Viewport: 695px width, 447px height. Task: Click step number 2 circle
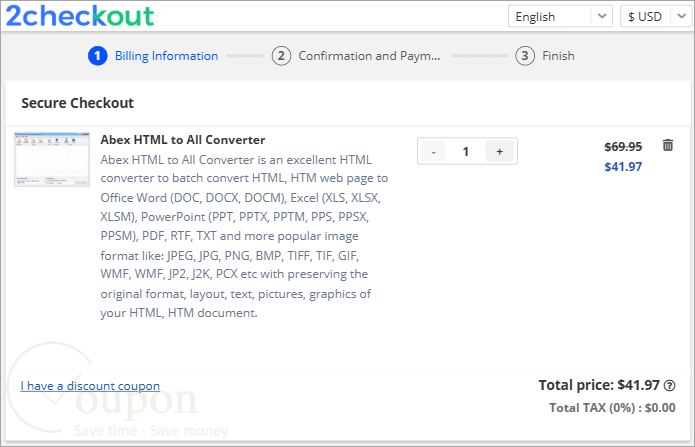[x=281, y=56]
